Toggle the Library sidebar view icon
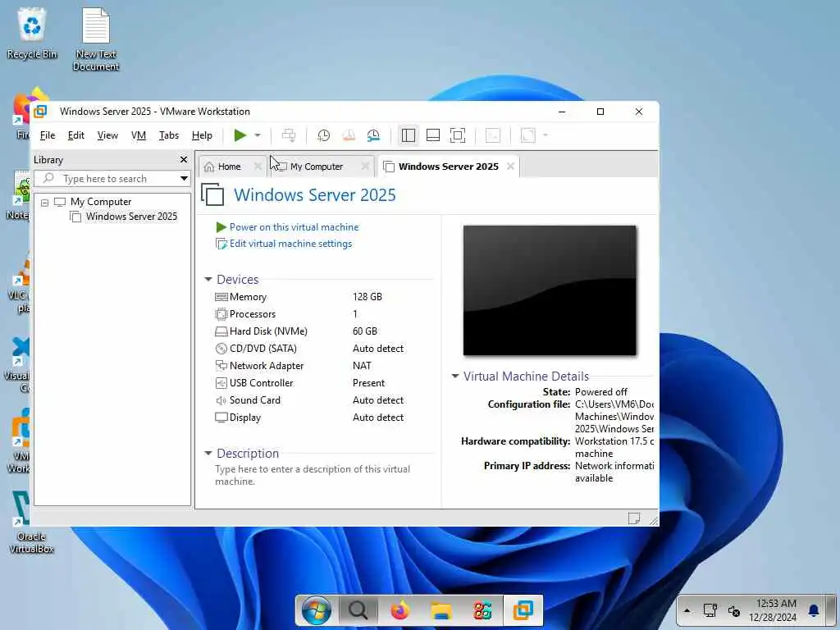840x630 pixels. pyautogui.click(x=409, y=135)
